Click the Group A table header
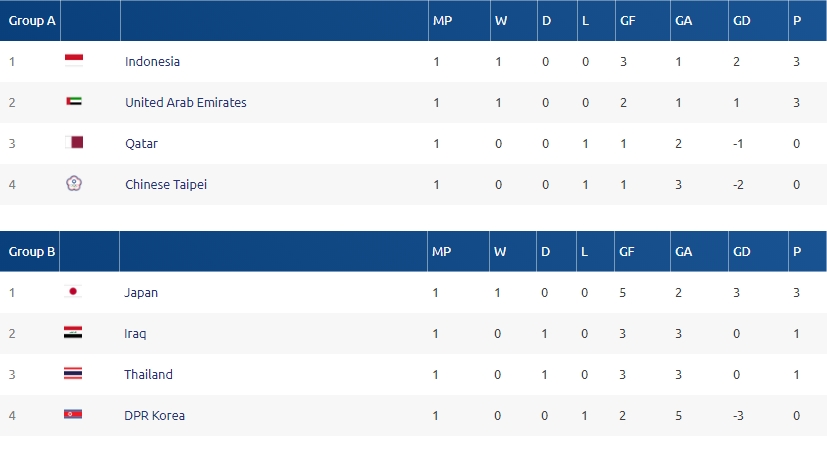827x461 pixels. (x=31, y=20)
